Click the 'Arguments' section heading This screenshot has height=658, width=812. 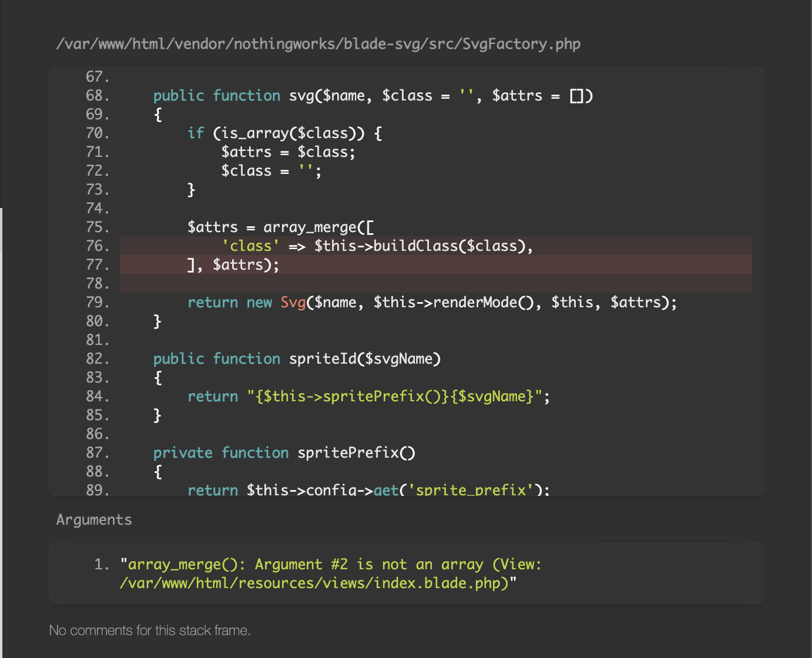tap(94, 520)
